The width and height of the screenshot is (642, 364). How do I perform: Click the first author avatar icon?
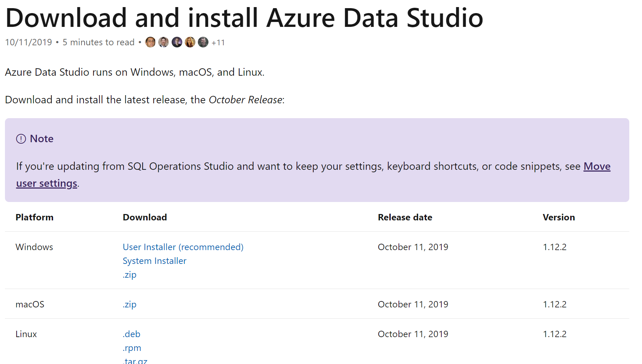coord(150,42)
